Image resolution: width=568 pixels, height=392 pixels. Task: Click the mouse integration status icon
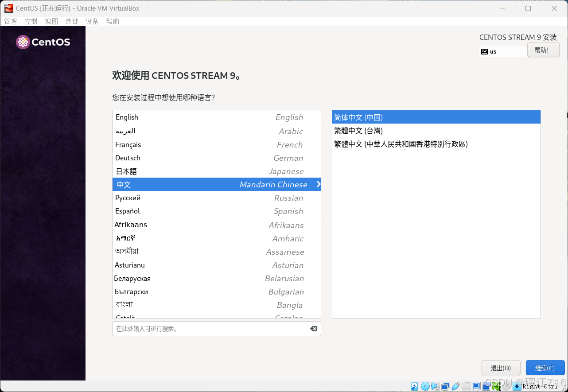tap(507, 386)
